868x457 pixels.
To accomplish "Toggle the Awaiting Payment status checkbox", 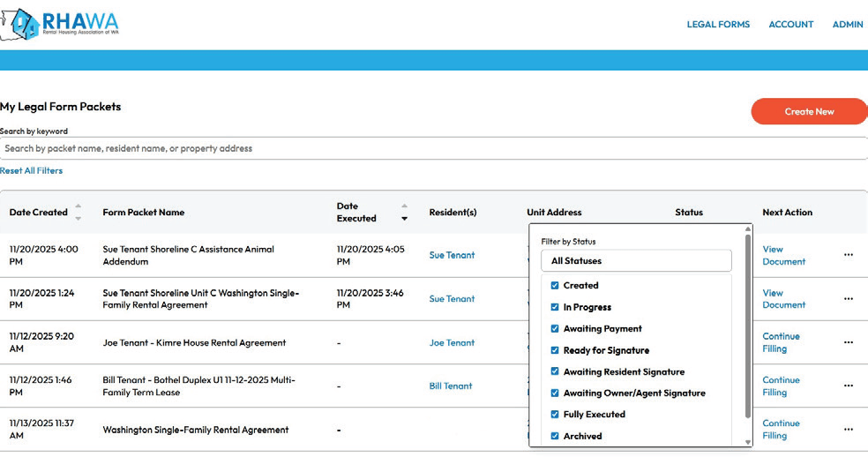I will click(555, 329).
